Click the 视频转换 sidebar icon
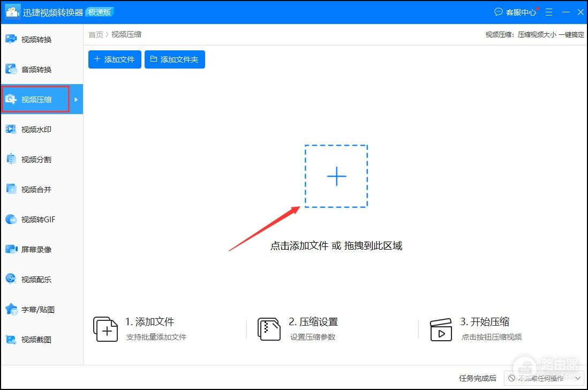This screenshot has height=390, width=588. click(11, 39)
